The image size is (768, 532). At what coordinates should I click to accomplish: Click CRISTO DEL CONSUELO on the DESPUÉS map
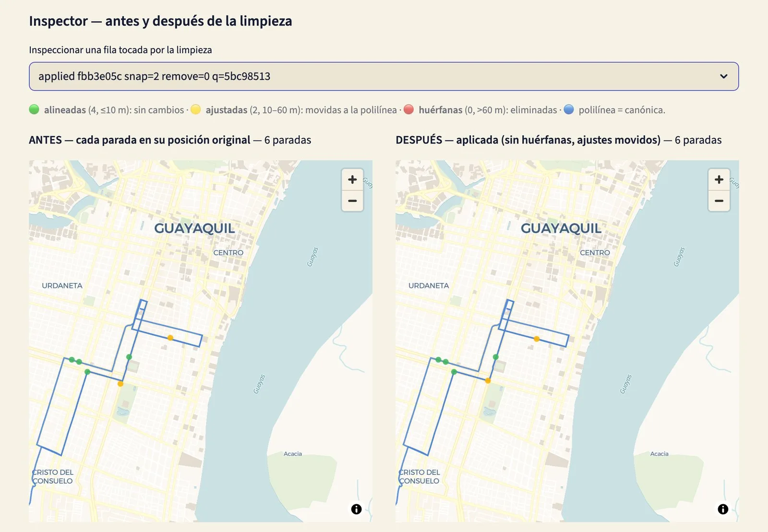click(x=420, y=476)
